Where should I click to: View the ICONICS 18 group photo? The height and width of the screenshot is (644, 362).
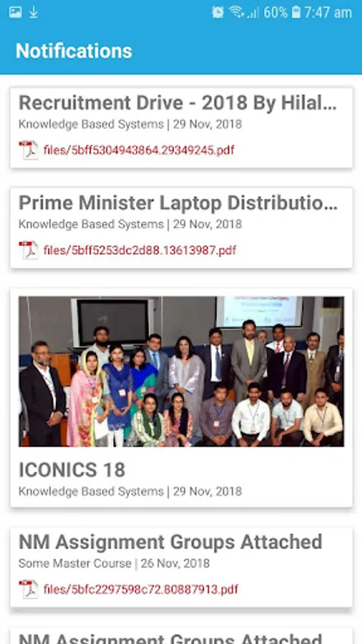(x=182, y=371)
